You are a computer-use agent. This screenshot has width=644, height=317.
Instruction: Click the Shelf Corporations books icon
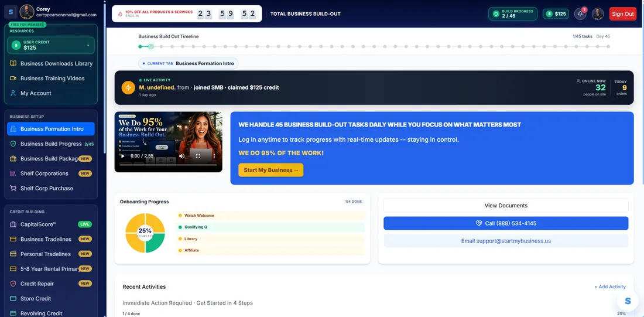pos(13,173)
